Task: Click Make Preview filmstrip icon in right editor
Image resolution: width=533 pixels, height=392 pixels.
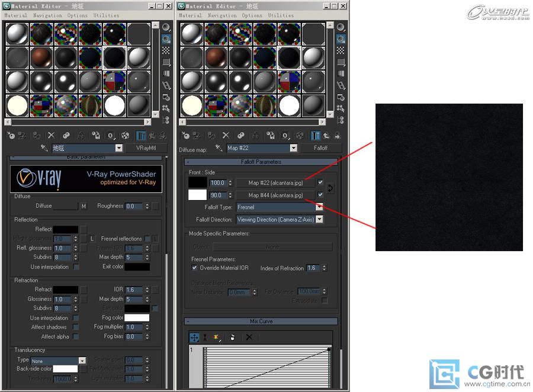Action: (x=340, y=86)
